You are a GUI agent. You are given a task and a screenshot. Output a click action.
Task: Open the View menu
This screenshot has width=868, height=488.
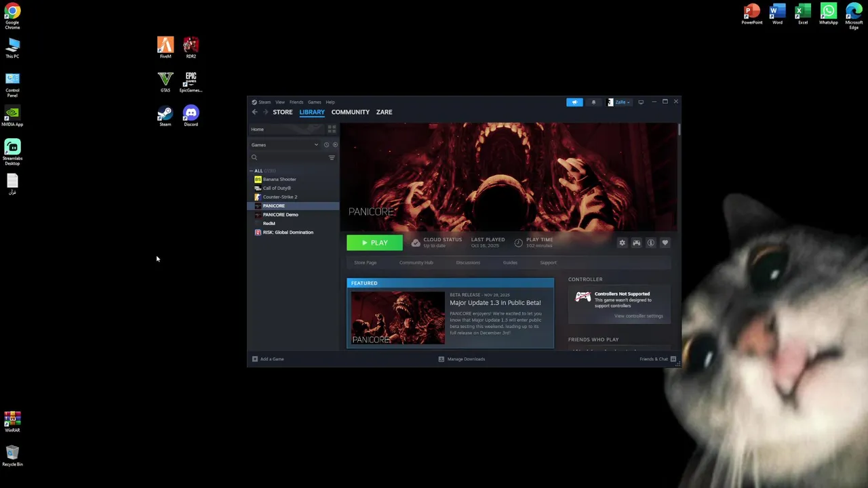coord(280,102)
